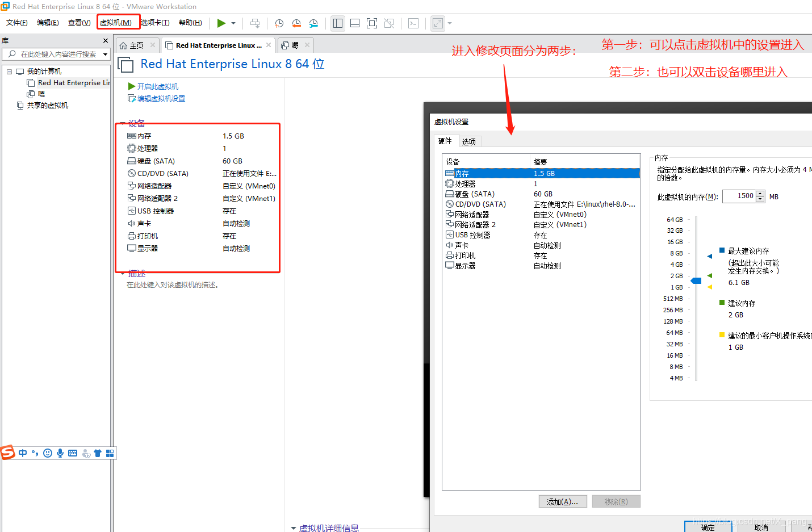Toggle the library sidebar view icon
Screen dimensions: 812x532
pos(338,23)
